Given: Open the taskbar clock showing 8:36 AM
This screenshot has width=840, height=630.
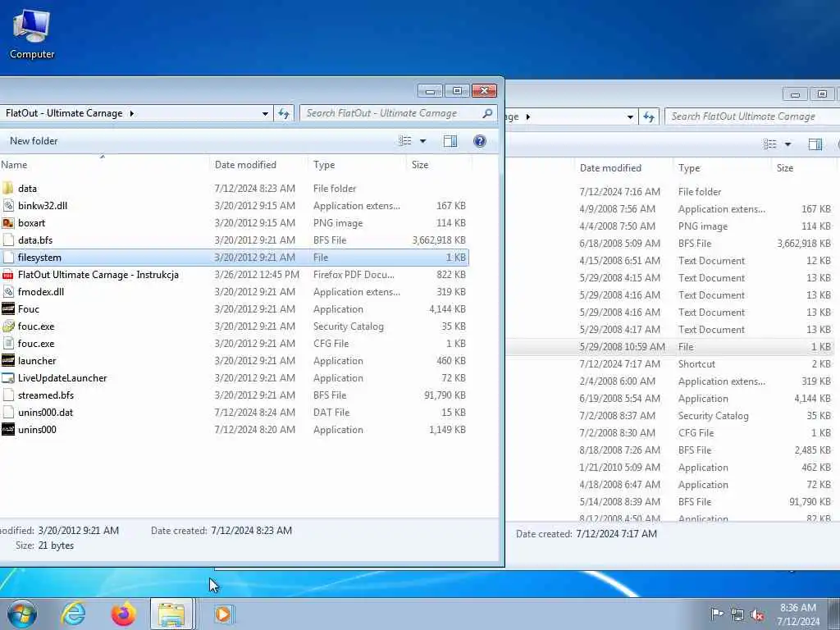Looking at the screenshot, I should click(798, 614).
